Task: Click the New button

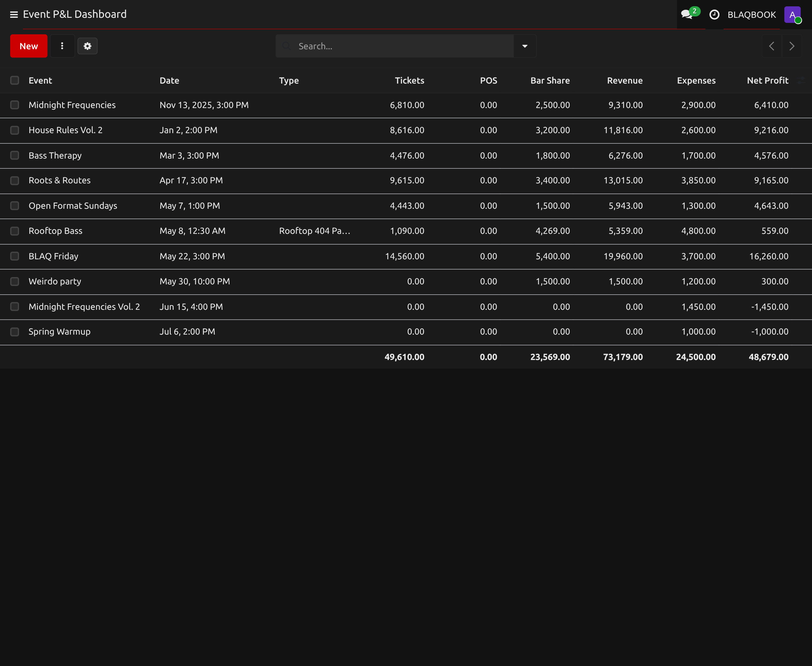Action: pyautogui.click(x=29, y=46)
